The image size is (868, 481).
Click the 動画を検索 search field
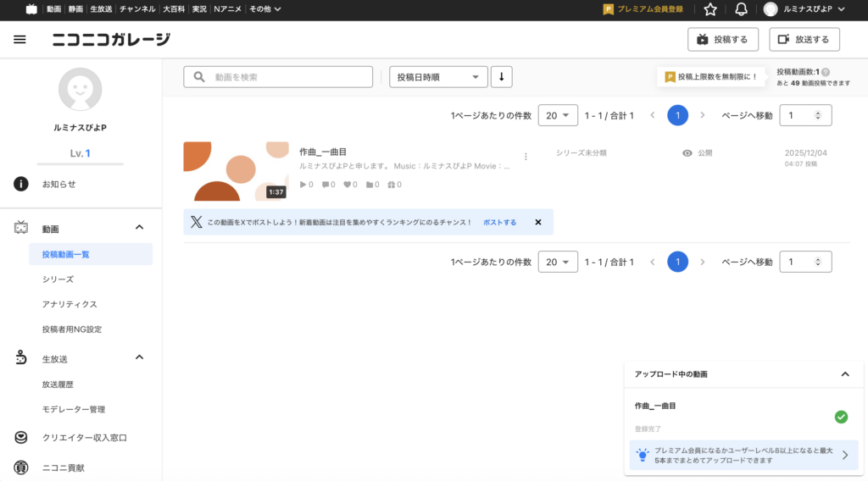pyautogui.click(x=278, y=77)
